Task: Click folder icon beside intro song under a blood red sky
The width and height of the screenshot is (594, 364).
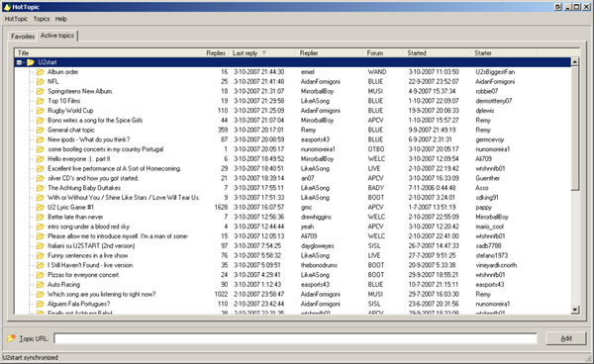Action: coord(41,227)
